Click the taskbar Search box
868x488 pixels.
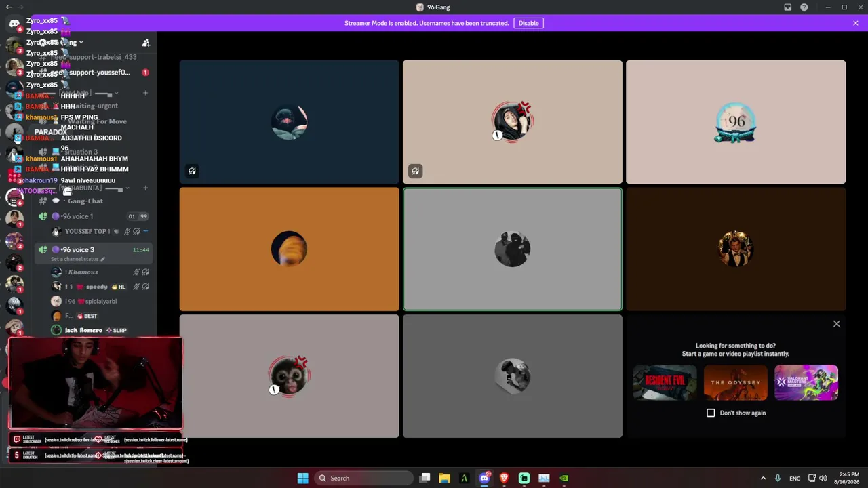pyautogui.click(x=363, y=478)
